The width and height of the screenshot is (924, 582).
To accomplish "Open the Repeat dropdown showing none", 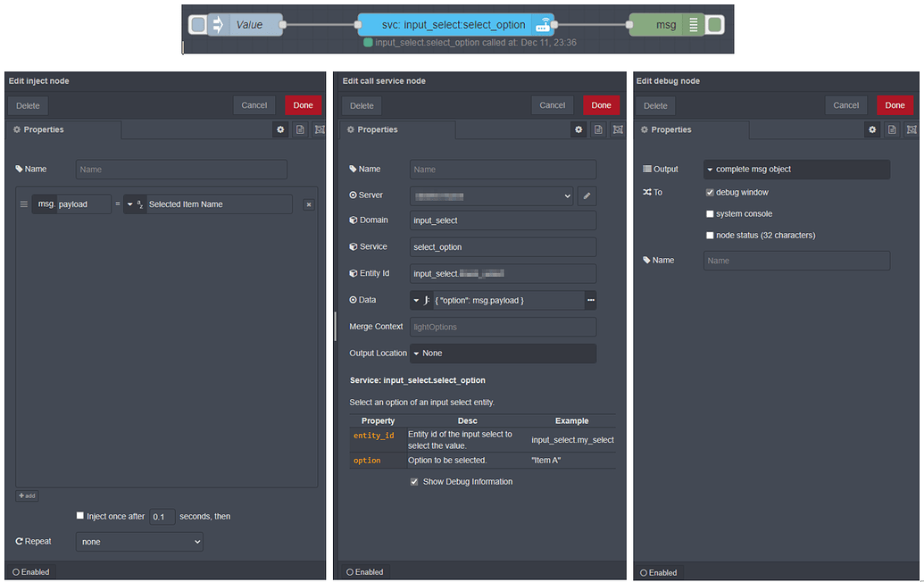I will pyautogui.click(x=139, y=541).
